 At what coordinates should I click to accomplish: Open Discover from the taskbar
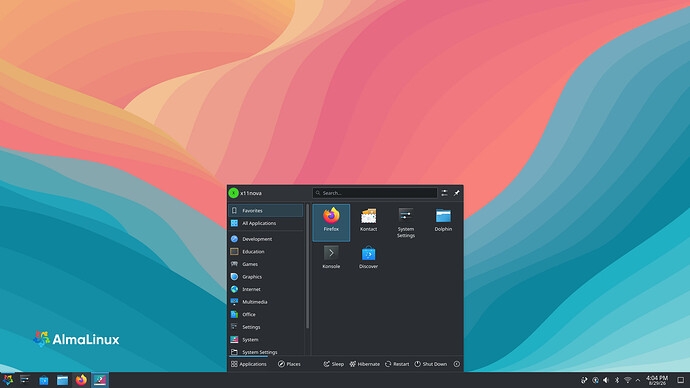44,380
